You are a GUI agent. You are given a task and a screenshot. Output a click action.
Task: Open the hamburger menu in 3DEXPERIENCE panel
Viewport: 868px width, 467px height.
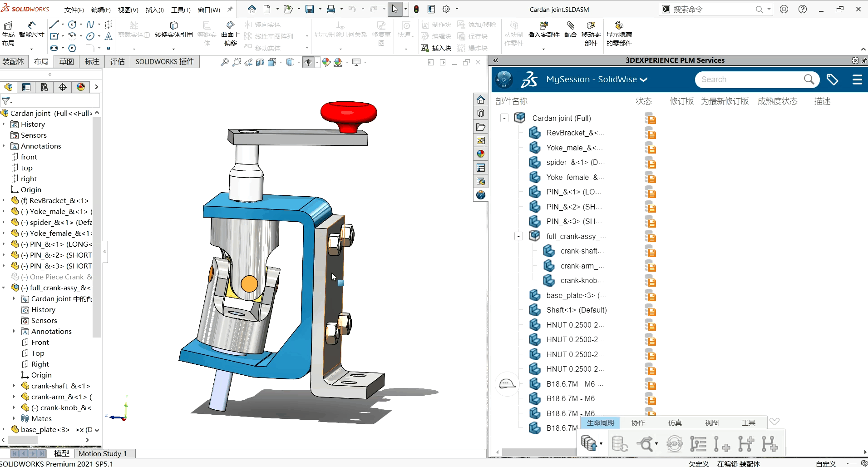pyautogui.click(x=857, y=79)
